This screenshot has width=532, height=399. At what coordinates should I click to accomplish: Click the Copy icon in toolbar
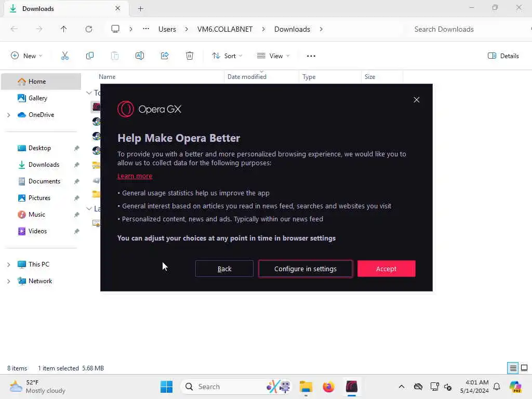pyautogui.click(x=90, y=56)
